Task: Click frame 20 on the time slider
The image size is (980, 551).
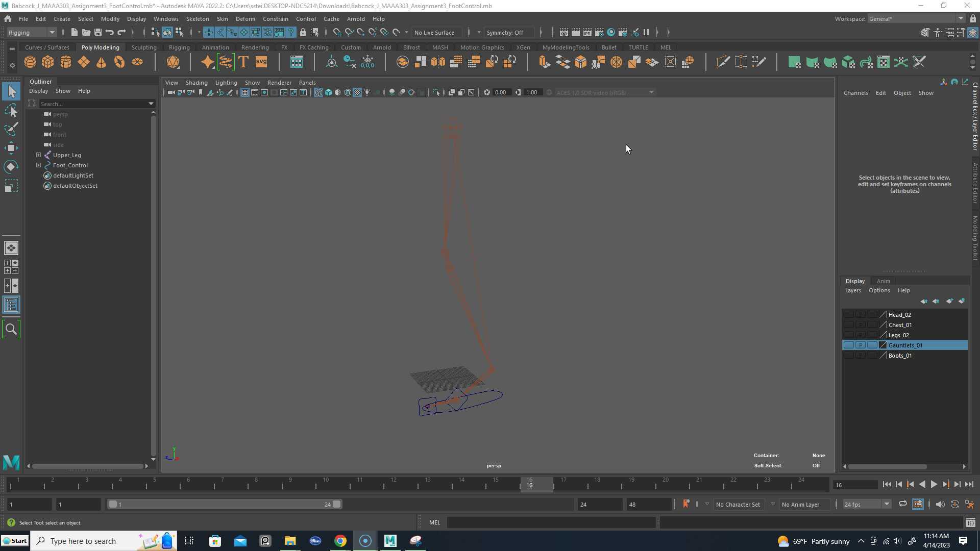Action: click(x=666, y=485)
